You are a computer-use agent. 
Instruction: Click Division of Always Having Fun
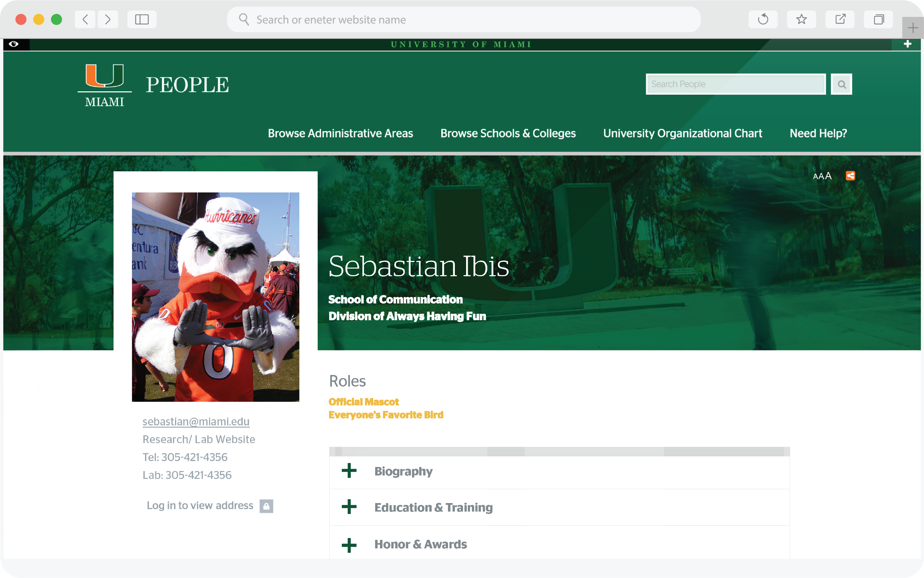click(407, 316)
